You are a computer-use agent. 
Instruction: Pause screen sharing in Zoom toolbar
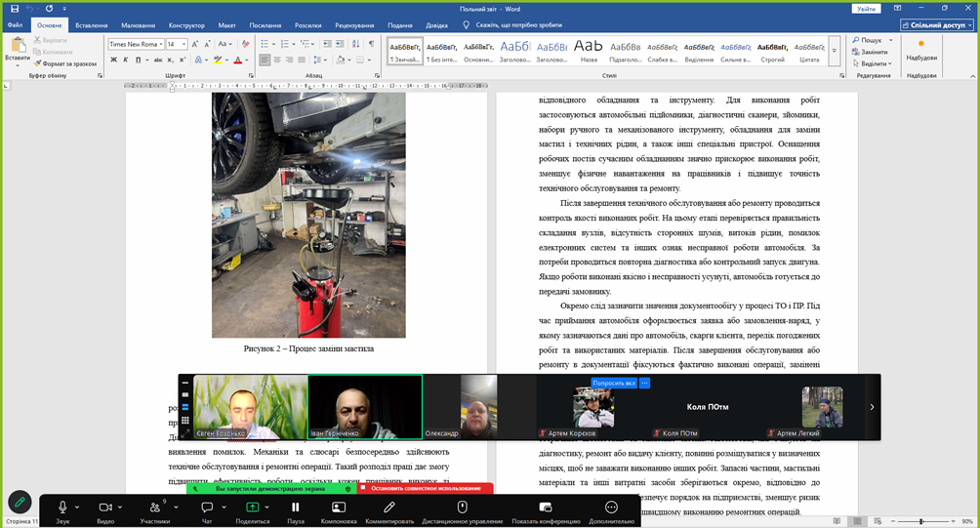point(295,508)
